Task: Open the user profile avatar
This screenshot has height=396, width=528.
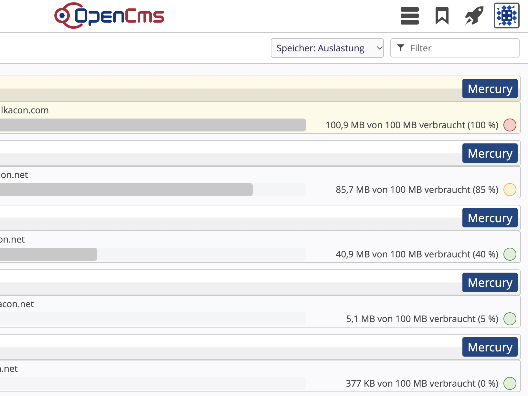Action: coord(507,15)
